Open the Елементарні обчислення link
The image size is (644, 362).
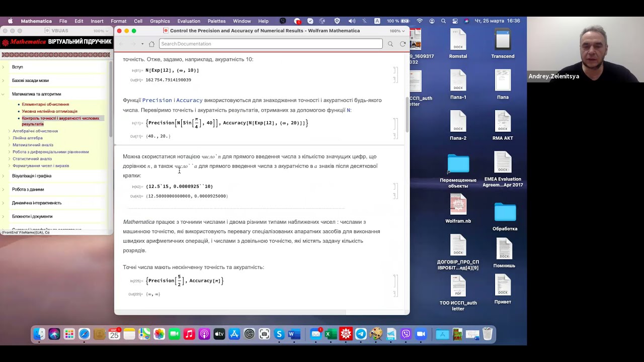tap(45, 105)
